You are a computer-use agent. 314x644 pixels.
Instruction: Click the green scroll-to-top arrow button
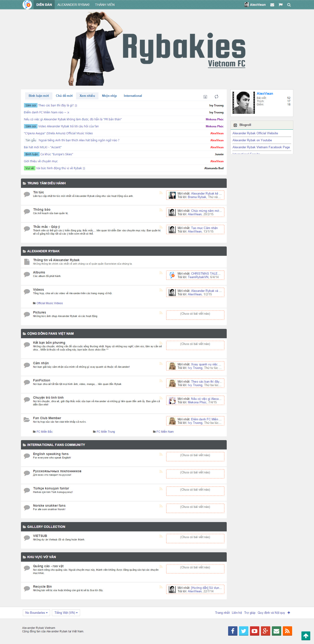click(x=306, y=636)
